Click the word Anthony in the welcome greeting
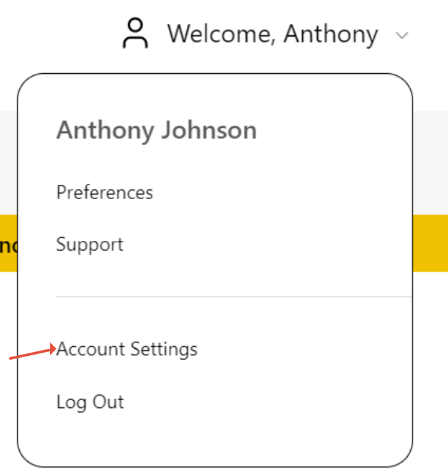This screenshot has width=448, height=476. coord(331,34)
